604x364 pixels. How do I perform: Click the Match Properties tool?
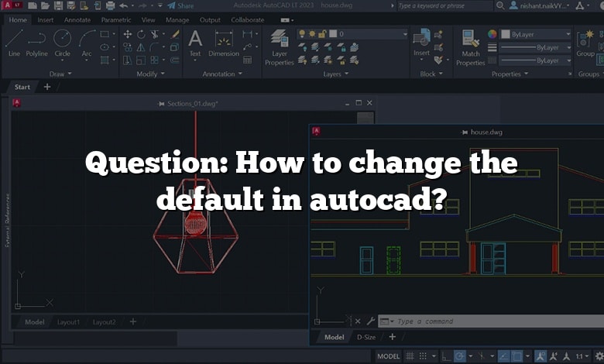click(470, 48)
